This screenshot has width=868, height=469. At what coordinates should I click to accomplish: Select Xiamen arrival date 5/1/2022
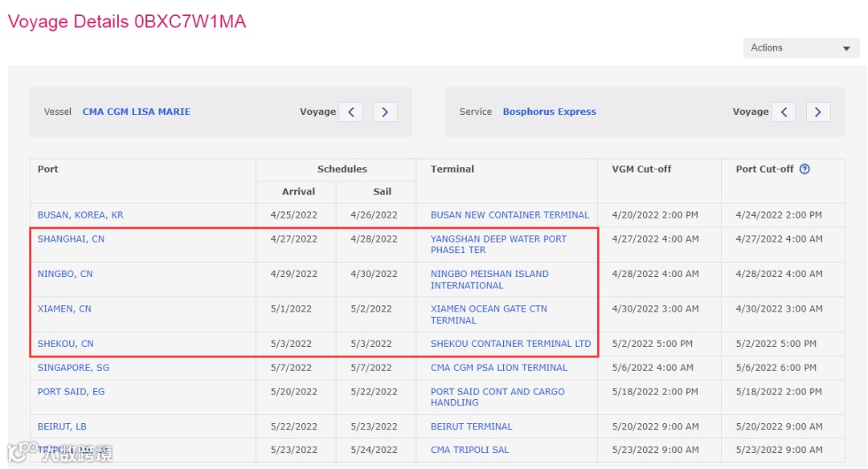[x=291, y=308]
